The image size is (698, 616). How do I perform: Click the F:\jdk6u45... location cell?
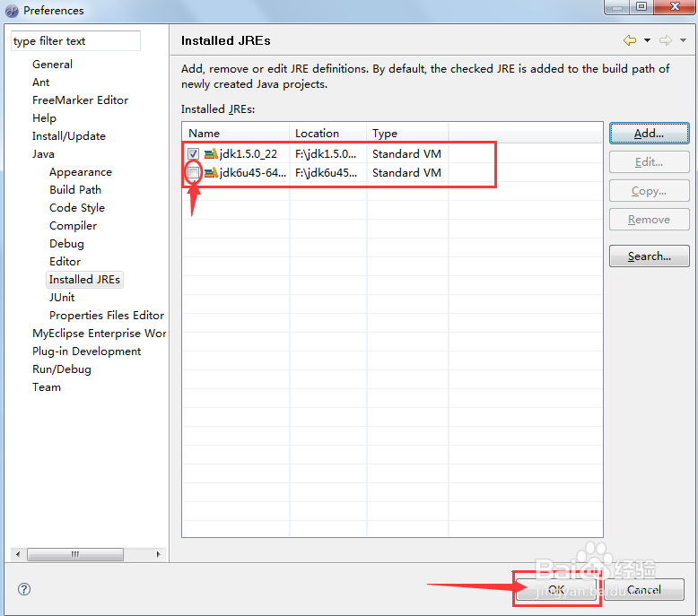pos(327,172)
